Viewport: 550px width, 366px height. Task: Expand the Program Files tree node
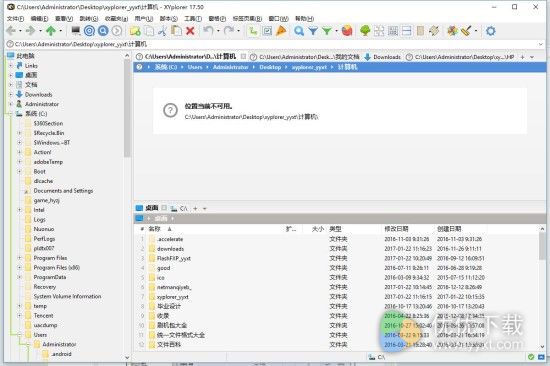point(20,258)
